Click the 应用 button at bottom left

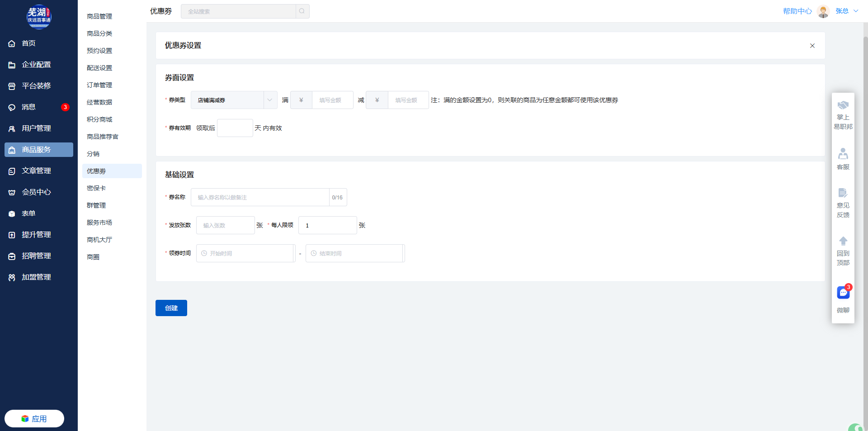[x=34, y=419]
